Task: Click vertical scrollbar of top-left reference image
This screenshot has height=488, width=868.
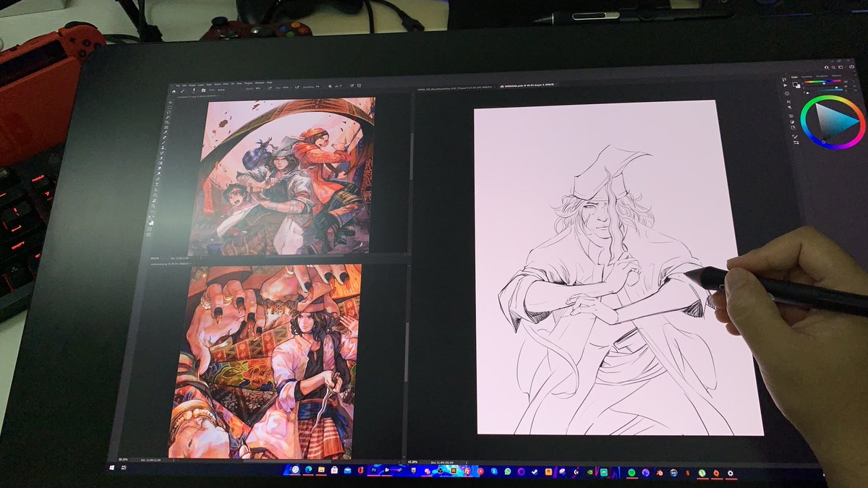Action: click(411, 155)
